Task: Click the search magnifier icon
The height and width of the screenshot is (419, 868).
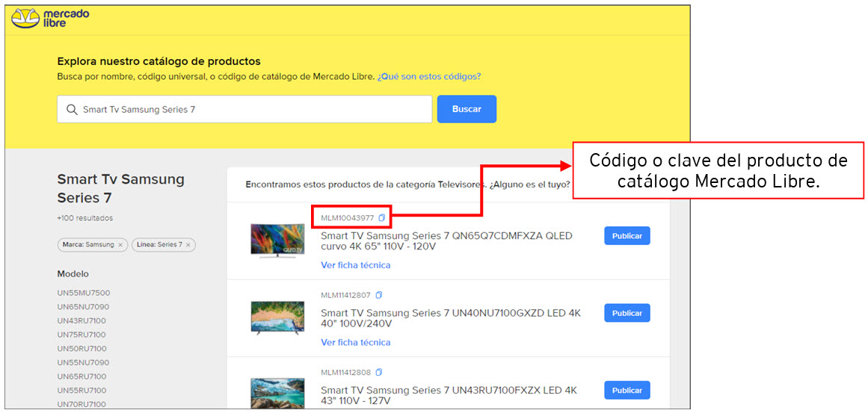Action: [72, 110]
